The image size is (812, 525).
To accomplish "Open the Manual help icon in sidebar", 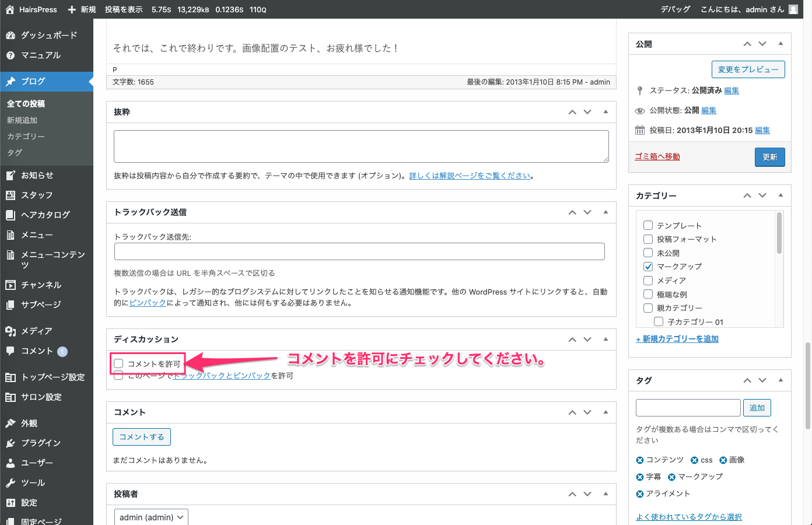I will (10, 55).
